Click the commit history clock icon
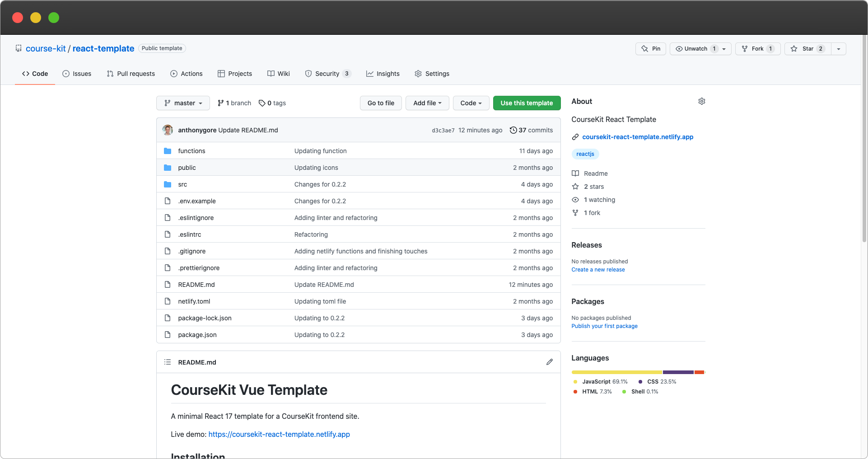Viewport: 868px width, 459px height. click(x=513, y=130)
